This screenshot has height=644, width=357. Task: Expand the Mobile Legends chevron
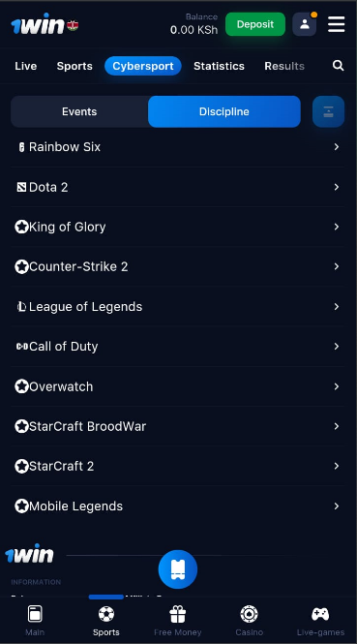point(337,506)
